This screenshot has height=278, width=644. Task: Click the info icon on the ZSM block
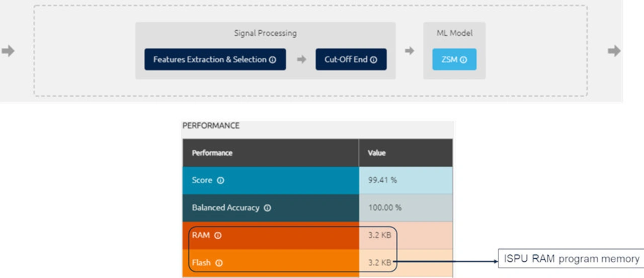pos(463,60)
